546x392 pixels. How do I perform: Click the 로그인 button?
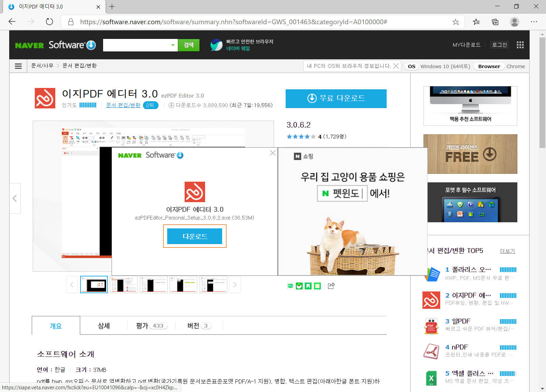click(499, 45)
